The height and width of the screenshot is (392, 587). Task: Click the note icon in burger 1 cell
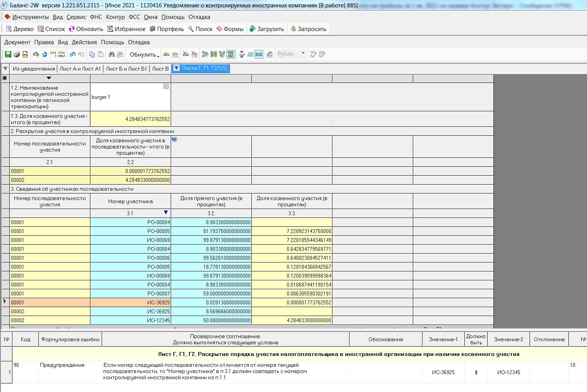click(166, 86)
